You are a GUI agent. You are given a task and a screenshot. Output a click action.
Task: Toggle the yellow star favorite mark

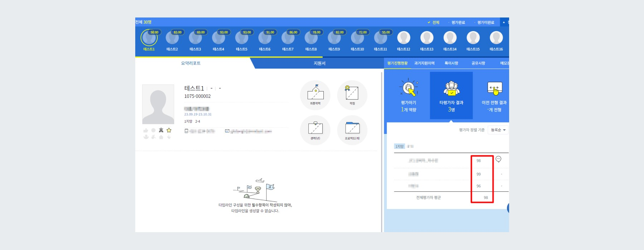point(169,130)
